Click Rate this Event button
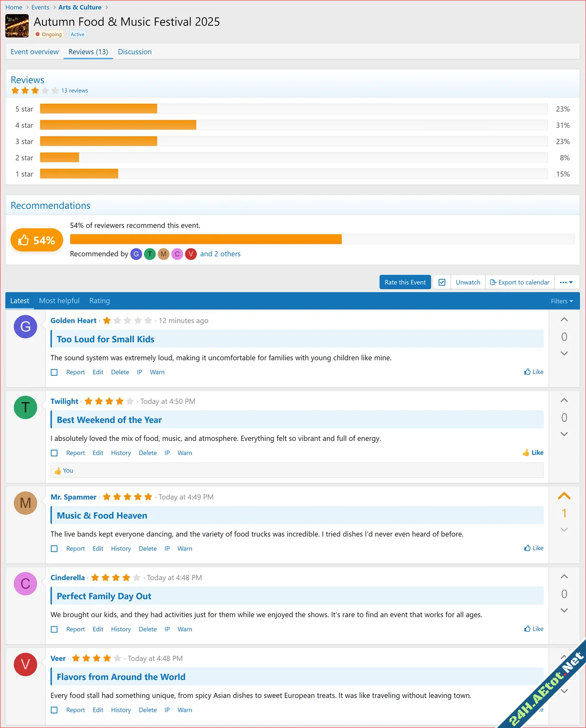The width and height of the screenshot is (586, 728). click(405, 282)
